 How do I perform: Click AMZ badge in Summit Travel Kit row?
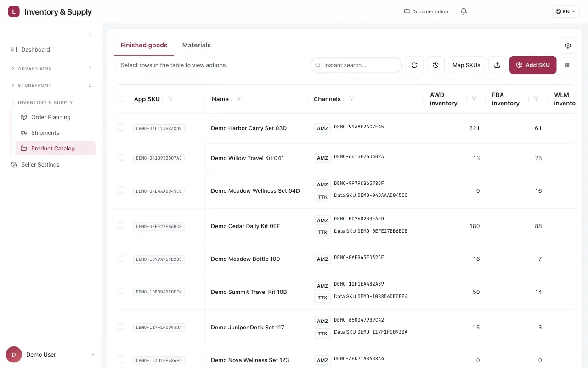pyautogui.click(x=322, y=286)
